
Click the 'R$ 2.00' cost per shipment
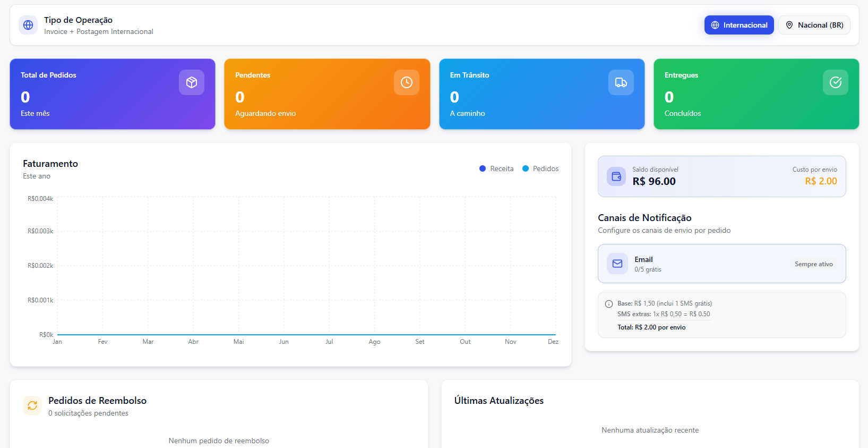tap(821, 181)
